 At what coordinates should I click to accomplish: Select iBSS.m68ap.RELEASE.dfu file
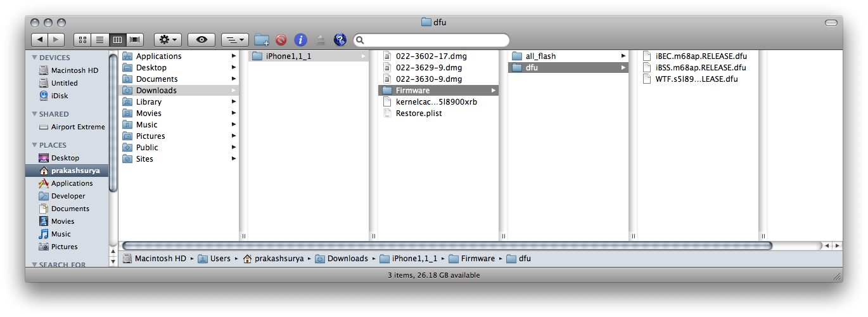click(698, 67)
